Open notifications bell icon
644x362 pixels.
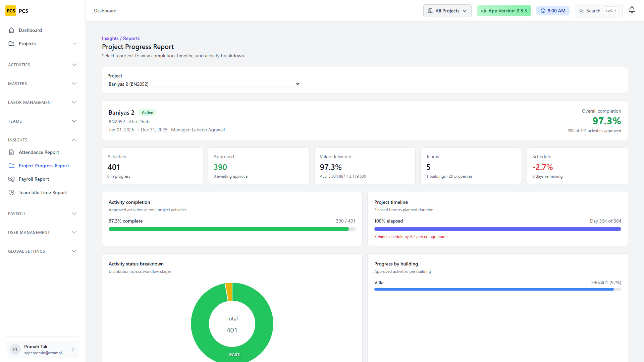tap(632, 10)
